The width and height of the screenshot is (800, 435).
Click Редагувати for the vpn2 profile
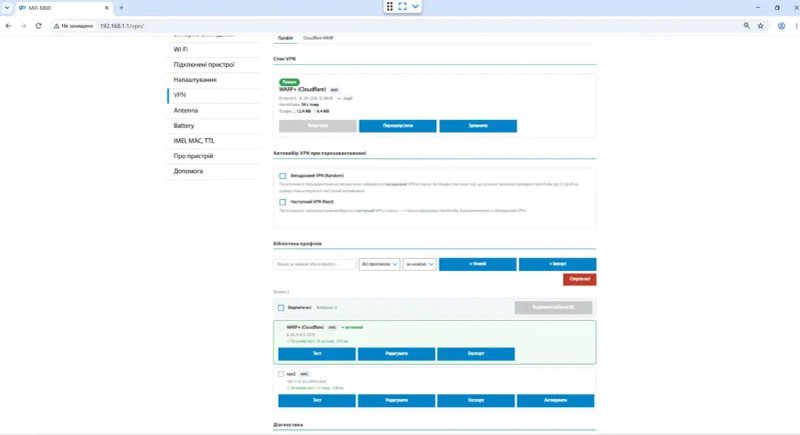coord(396,401)
